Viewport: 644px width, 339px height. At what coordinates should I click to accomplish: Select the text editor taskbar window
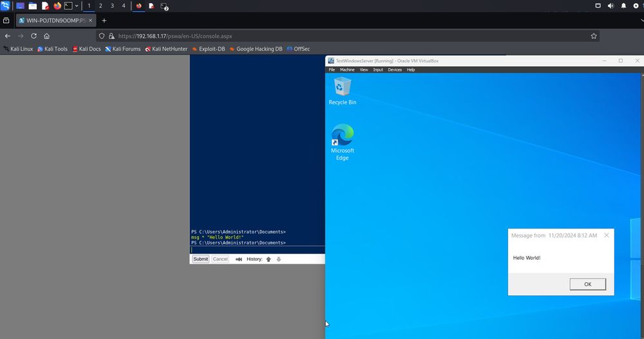[151, 6]
